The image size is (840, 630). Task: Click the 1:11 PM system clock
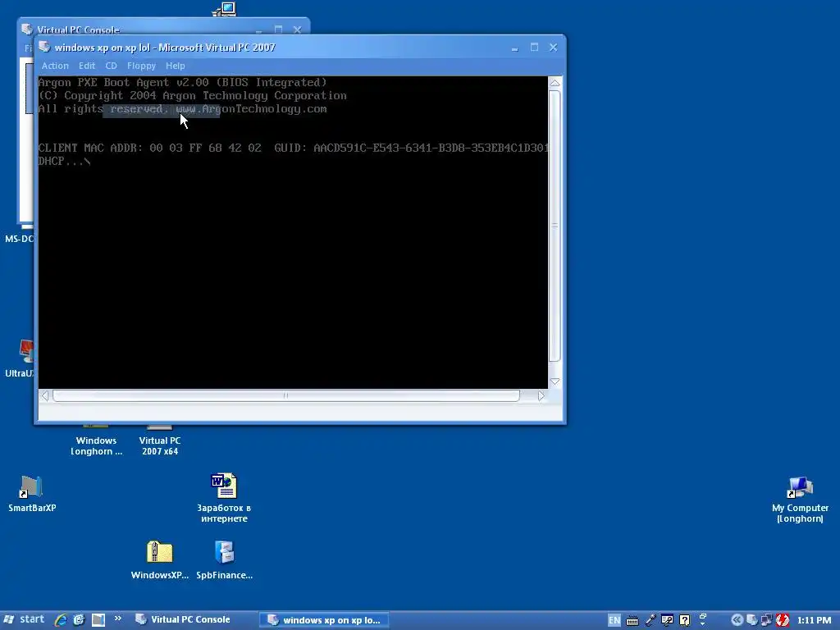tap(814, 620)
